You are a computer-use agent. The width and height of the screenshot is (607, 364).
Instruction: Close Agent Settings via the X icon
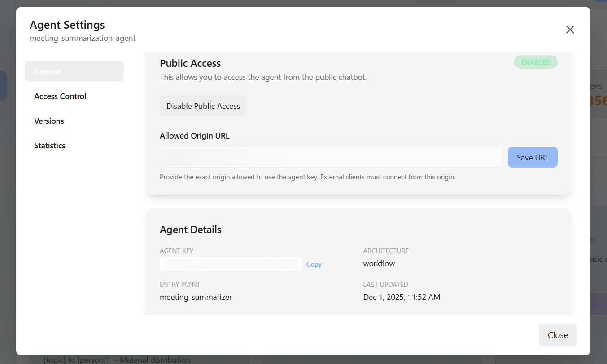click(x=570, y=30)
